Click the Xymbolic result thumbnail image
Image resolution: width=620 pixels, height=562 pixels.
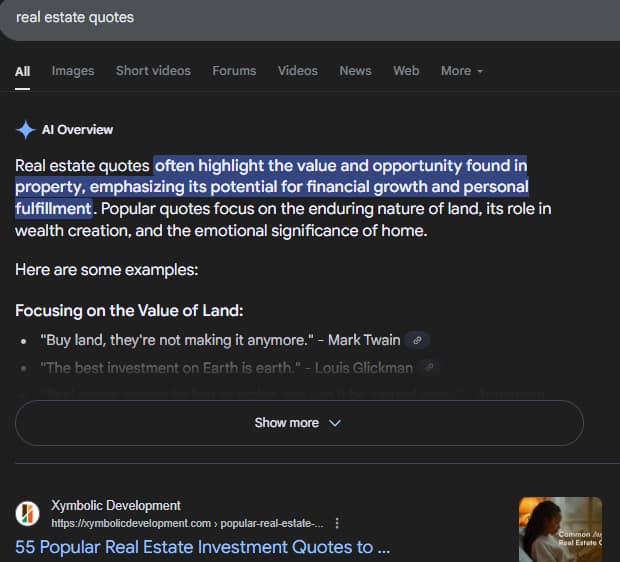560,529
